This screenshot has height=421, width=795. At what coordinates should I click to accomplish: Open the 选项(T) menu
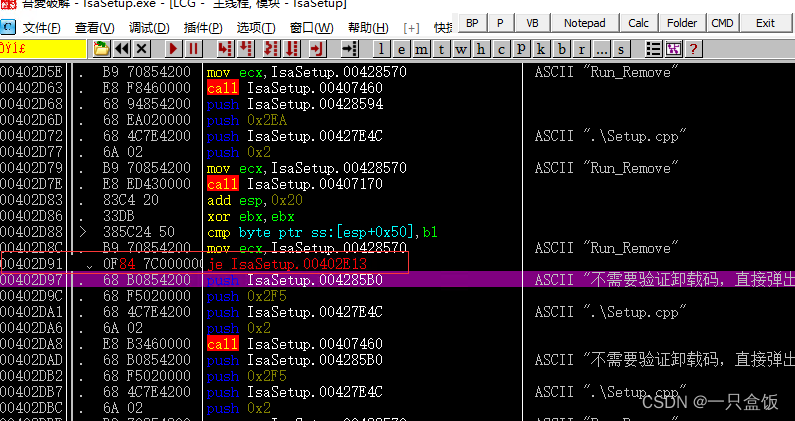coord(256,27)
